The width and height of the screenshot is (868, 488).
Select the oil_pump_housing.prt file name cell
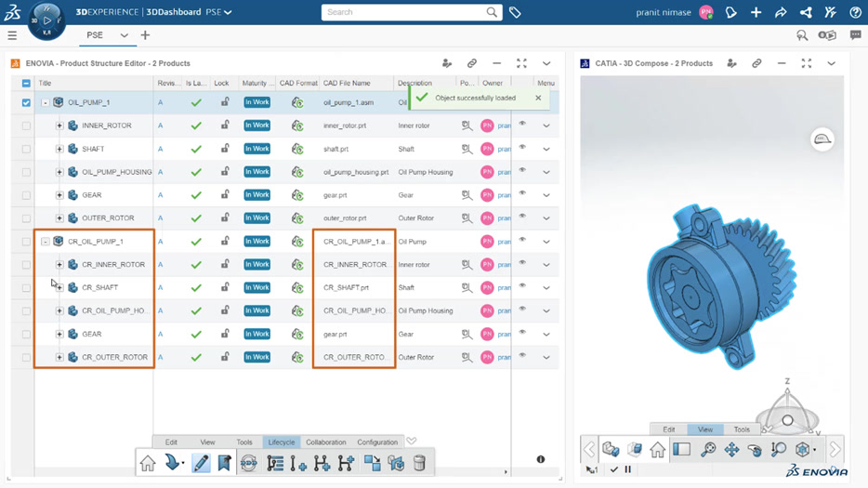click(356, 172)
